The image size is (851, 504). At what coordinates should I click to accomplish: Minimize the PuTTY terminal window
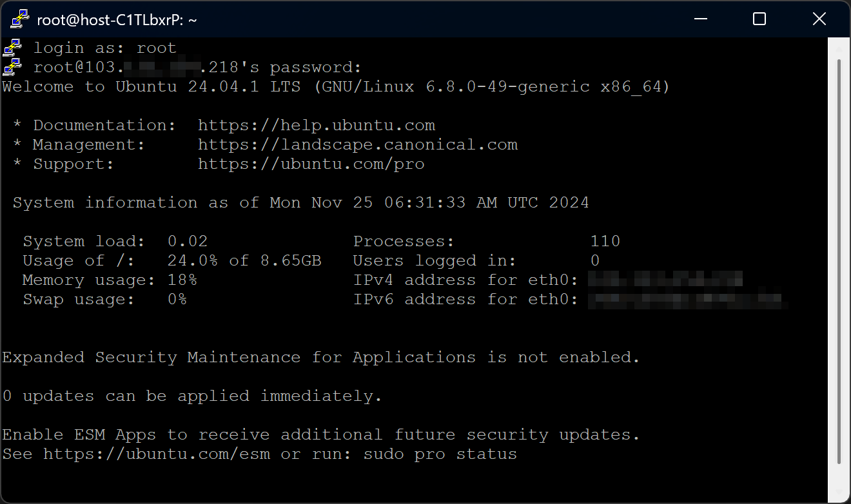[699, 19]
